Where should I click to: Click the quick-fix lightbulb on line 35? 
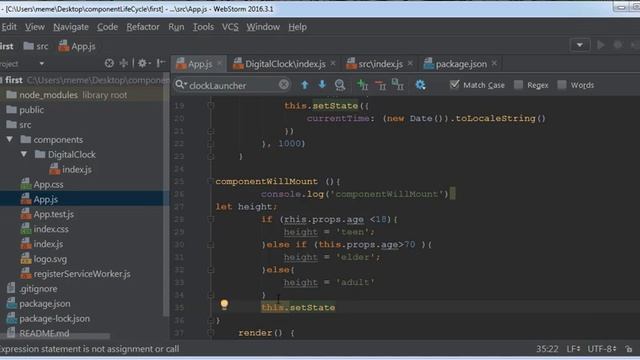tap(224, 304)
